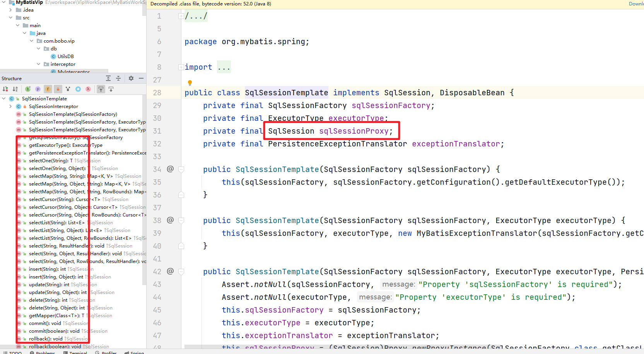Sort Structure items alphabetically
This screenshot has height=354, width=644.
click(15, 89)
